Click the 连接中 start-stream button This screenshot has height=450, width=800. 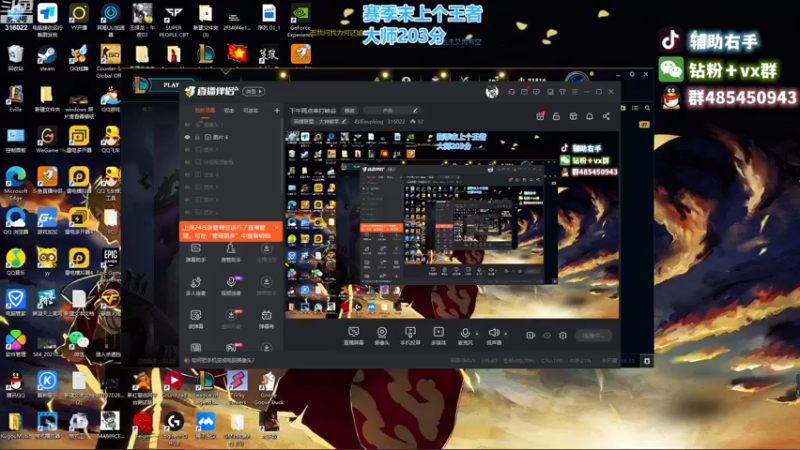click(593, 335)
